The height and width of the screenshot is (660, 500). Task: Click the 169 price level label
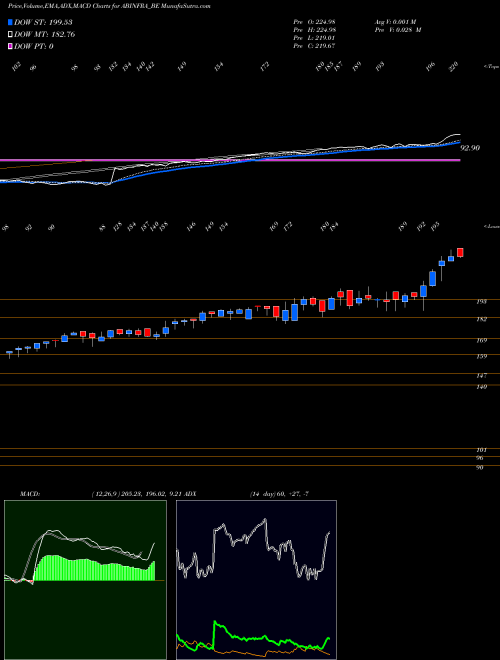click(x=482, y=341)
